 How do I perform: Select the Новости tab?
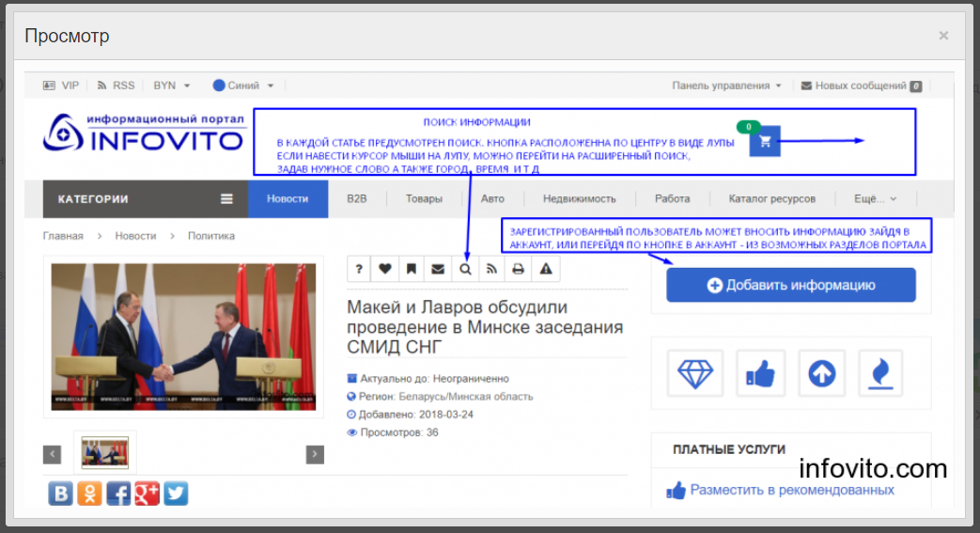tap(288, 199)
